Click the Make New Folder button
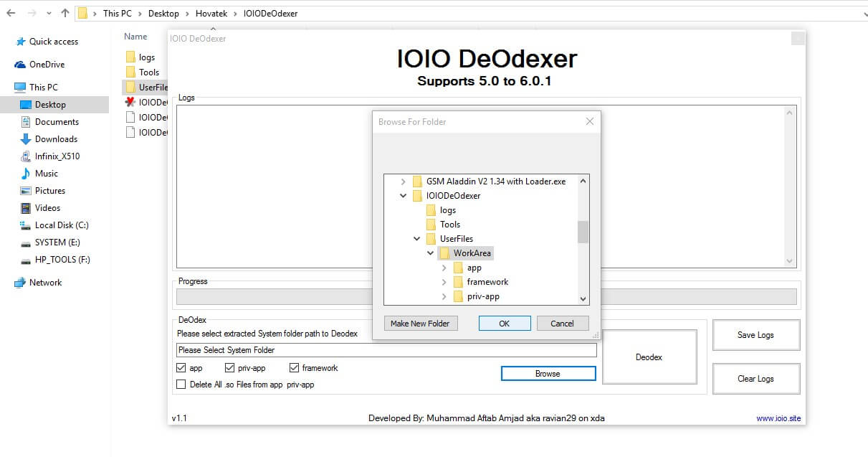Viewport: 868px width, 457px height. coord(421,323)
